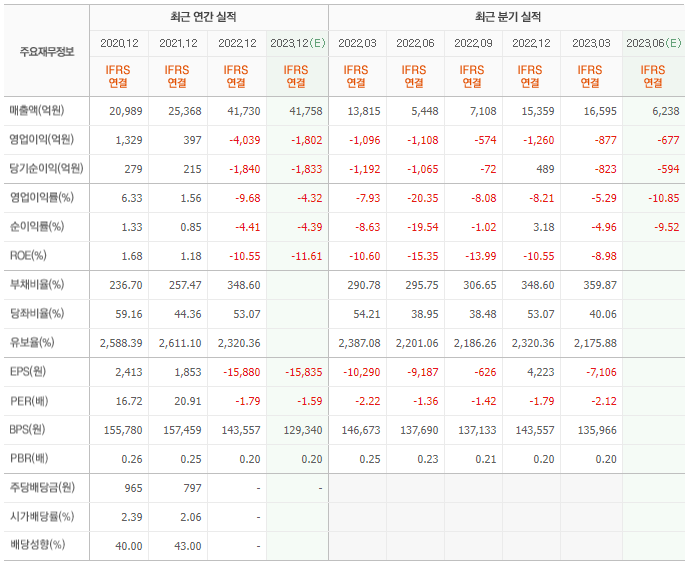The image size is (691, 564).
Task: Click BPS value 129,340
Action: tap(303, 430)
